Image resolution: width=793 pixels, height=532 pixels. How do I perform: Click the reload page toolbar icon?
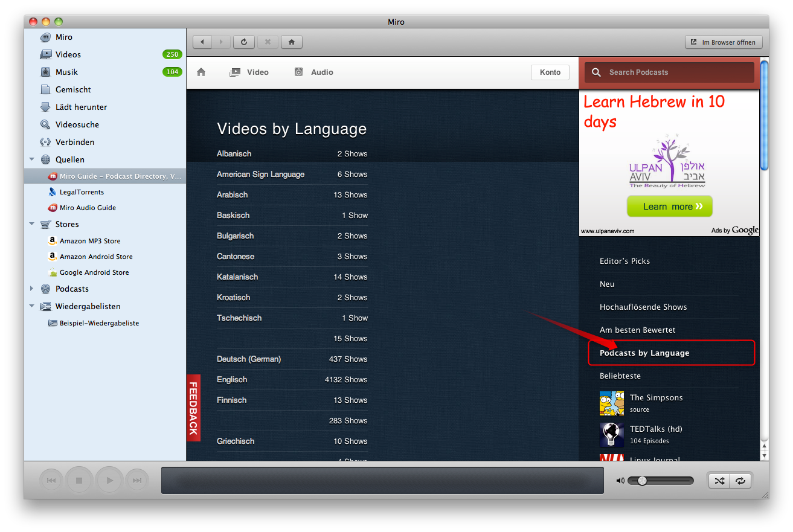click(x=244, y=42)
